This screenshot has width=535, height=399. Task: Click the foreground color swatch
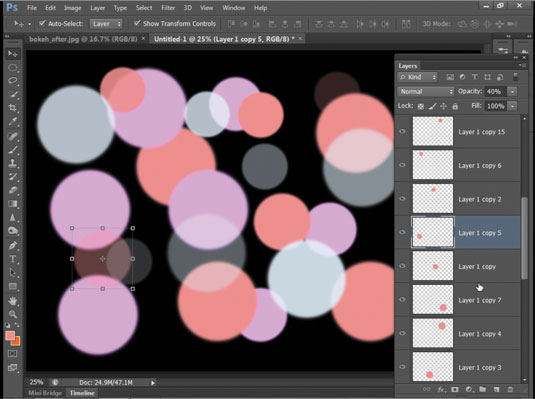tap(10, 336)
